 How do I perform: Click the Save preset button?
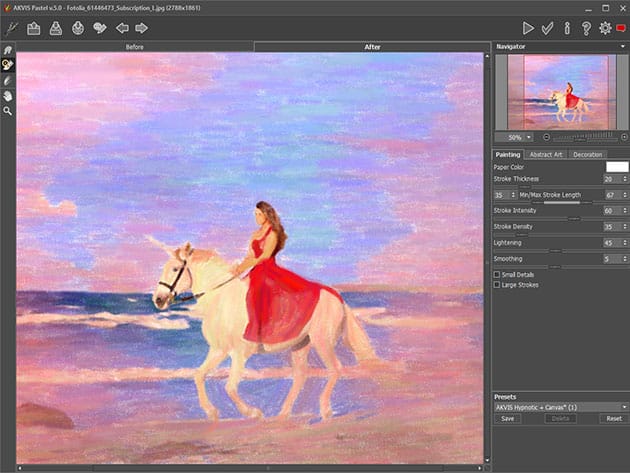click(508, 419)
